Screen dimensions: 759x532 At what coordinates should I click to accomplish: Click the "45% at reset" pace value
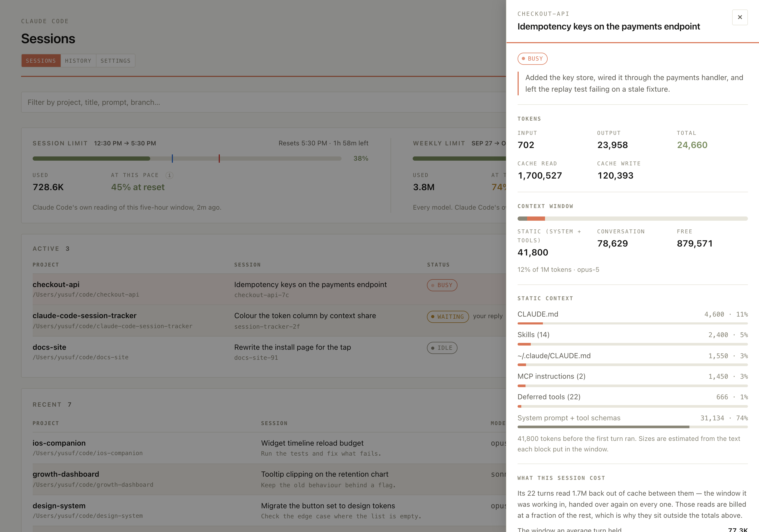(138, 187)
